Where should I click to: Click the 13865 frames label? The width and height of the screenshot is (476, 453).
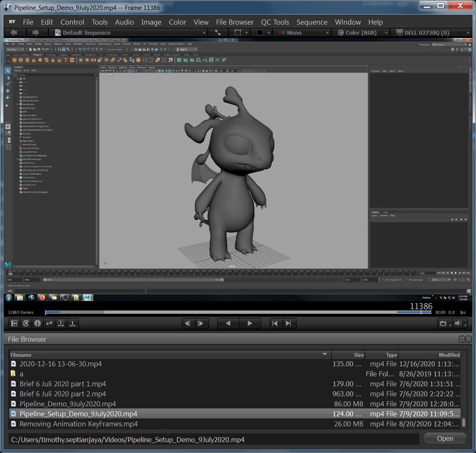click(x=20, y=312)
